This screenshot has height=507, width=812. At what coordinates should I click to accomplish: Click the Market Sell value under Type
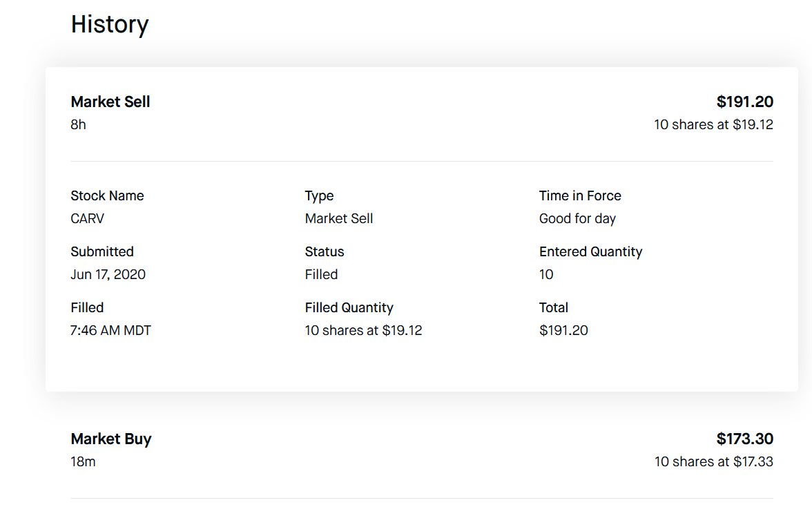339,219
